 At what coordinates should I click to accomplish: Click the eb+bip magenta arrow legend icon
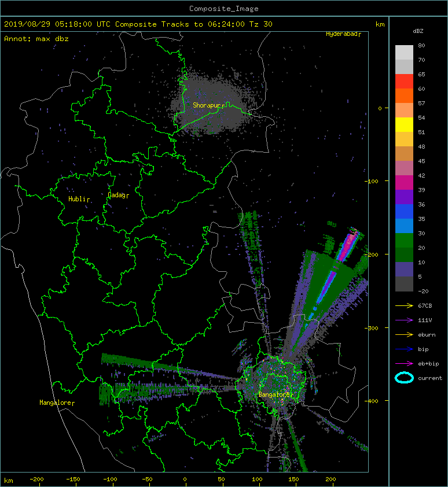coord(404,363)
